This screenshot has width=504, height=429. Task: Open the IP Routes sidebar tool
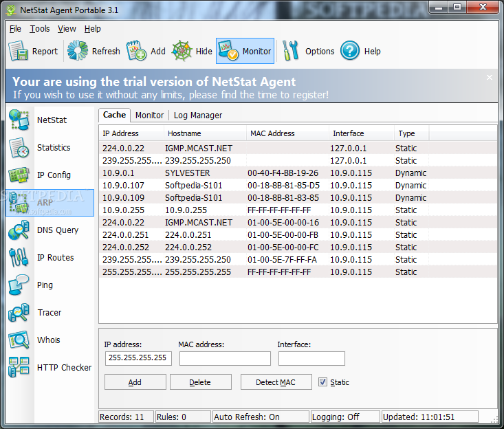click(x=50, y=258)
